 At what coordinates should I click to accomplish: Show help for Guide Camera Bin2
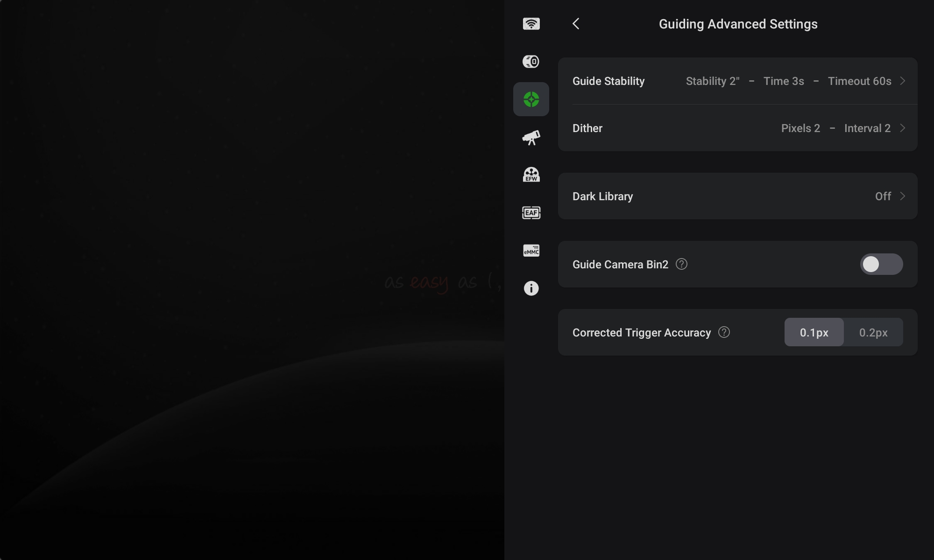click(681, 264)
